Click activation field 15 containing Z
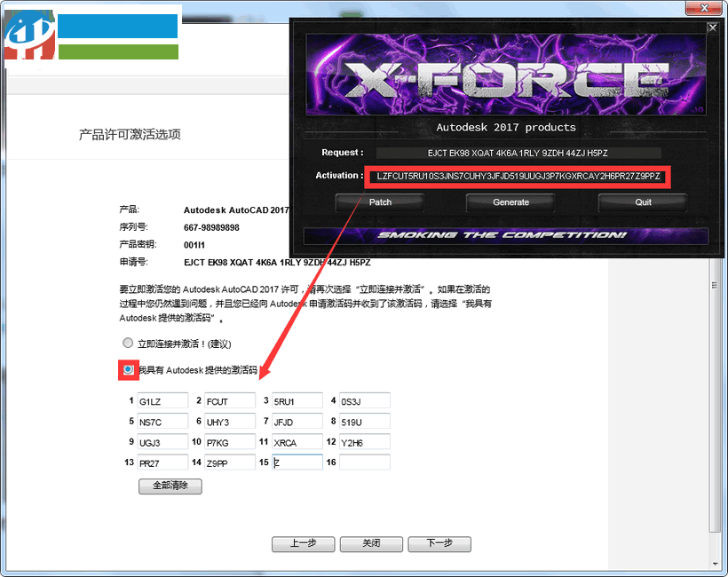Image resolution: width=728 pixels, height=577 pixels. click(x=297, y=462)
